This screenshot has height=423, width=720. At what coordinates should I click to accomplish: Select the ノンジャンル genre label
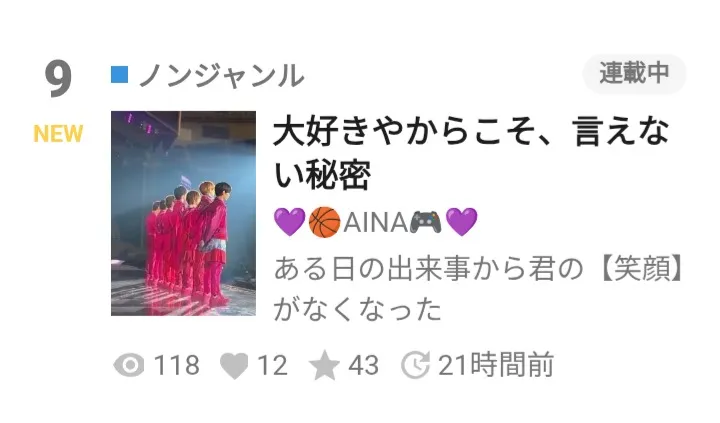pyautogui.click(x=221, y=75)
